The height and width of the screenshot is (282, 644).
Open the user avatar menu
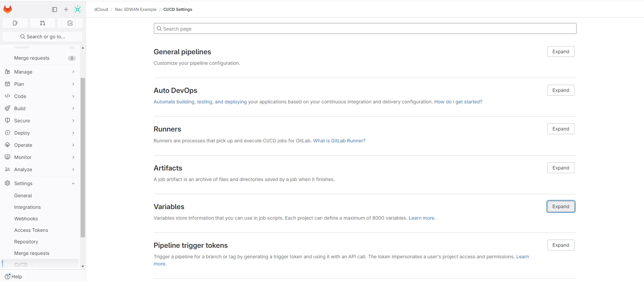click(78, 9)
